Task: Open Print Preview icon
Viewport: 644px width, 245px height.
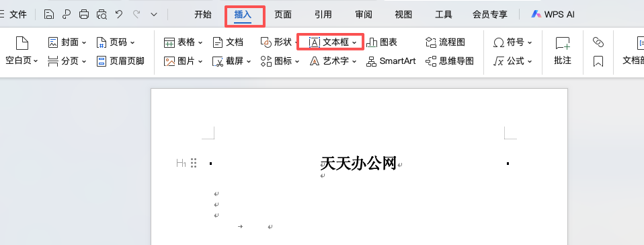Action: [102, 15]
